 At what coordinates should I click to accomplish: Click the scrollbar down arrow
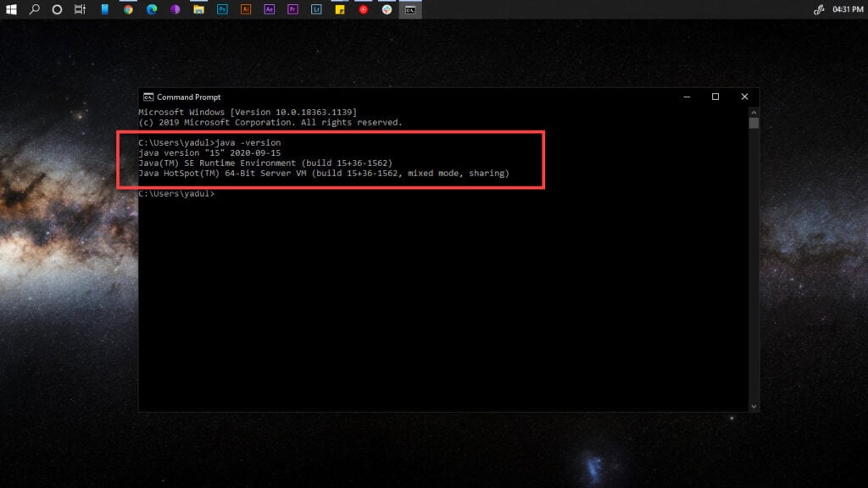coord(754,407)
